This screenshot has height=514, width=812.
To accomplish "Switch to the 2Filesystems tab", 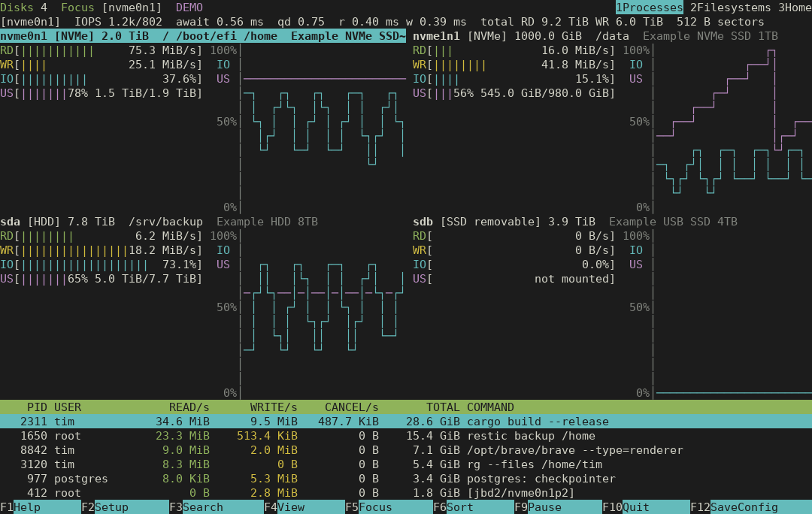I will [x=731, y=8].
